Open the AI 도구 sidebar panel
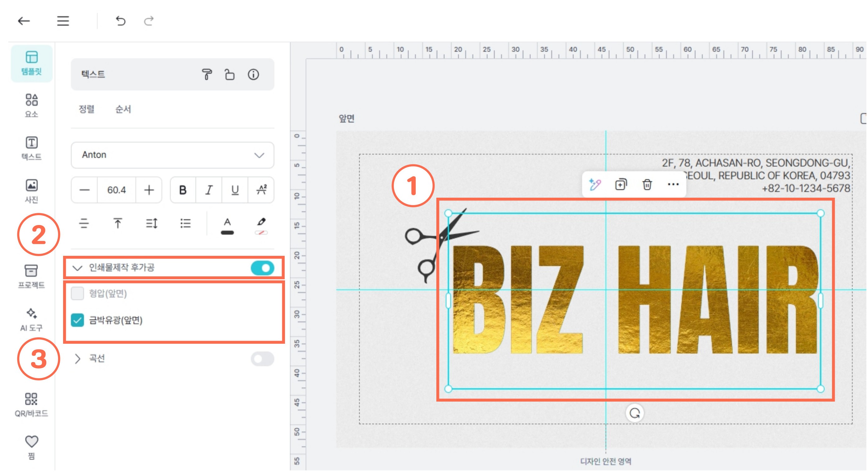Screen dimensions: 868x474 [x=31, y=319]
